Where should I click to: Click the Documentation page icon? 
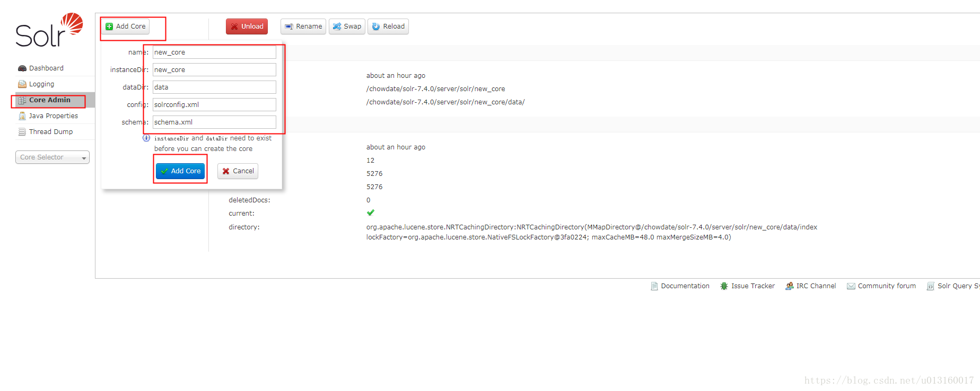tap(654, 286)
